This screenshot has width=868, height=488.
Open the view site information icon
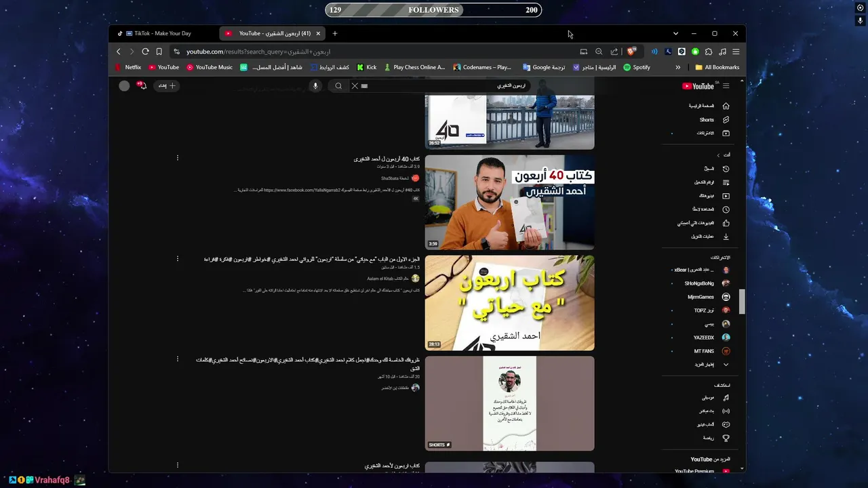(x=176, y=52)
